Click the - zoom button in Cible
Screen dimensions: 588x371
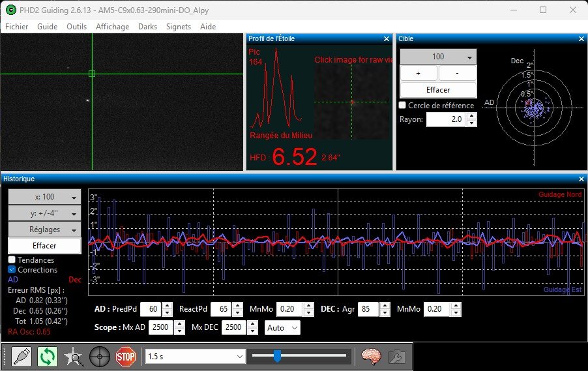[x=458, y=73]
